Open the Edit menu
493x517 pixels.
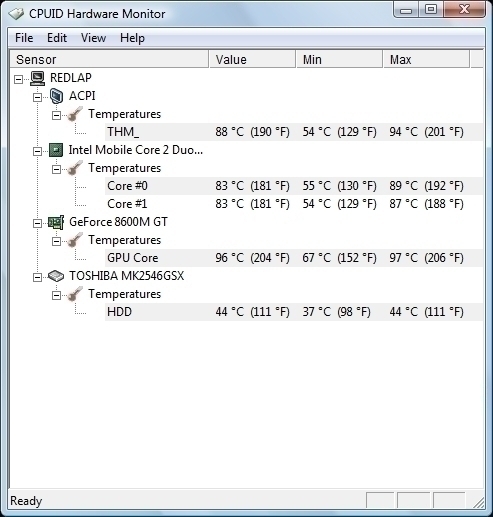click(57, 38)
